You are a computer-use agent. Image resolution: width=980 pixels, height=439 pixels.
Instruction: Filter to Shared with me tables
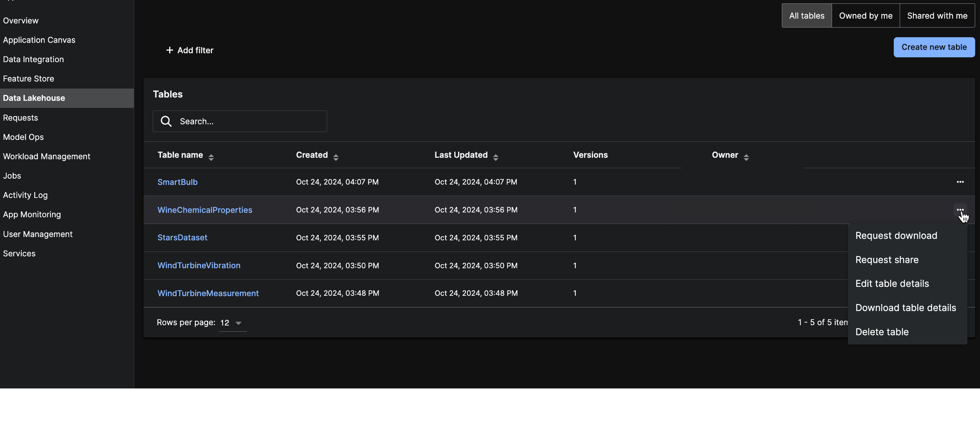[937, 16]
